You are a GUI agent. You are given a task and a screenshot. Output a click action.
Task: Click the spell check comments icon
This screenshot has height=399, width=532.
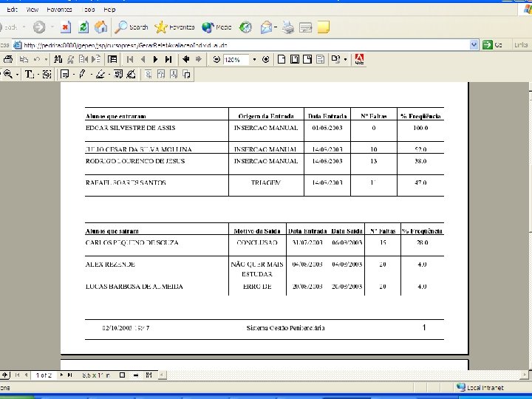point(118,74)
